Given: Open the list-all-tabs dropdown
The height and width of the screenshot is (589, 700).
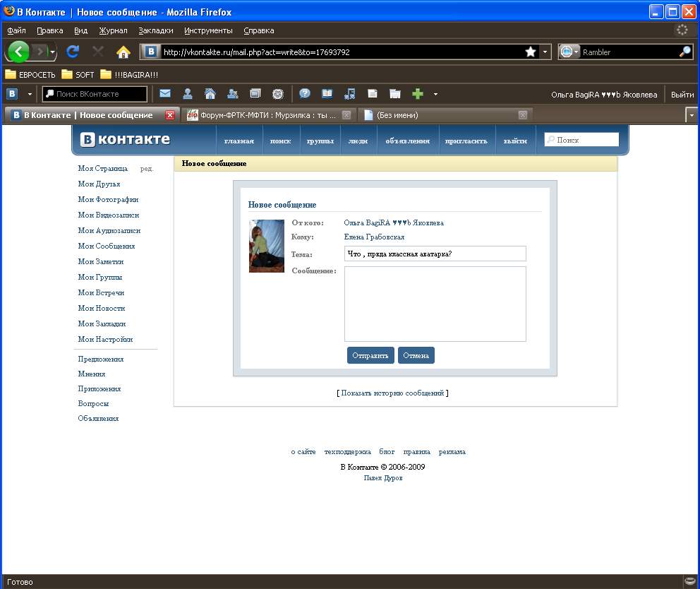Looking at the screenshot, I should 692,115.
